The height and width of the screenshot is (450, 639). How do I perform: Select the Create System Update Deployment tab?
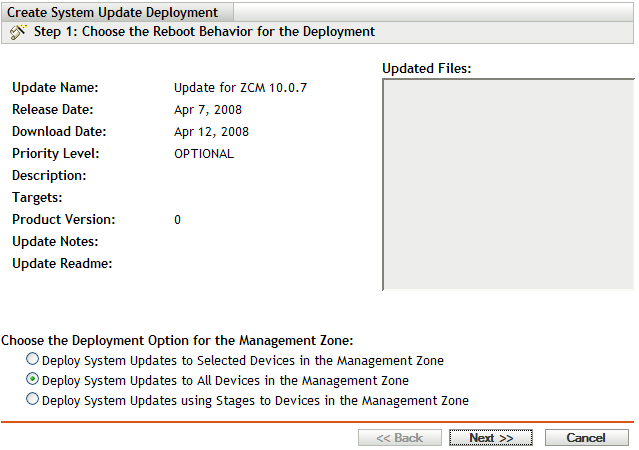pyautogui.click(x=113, y=13)
